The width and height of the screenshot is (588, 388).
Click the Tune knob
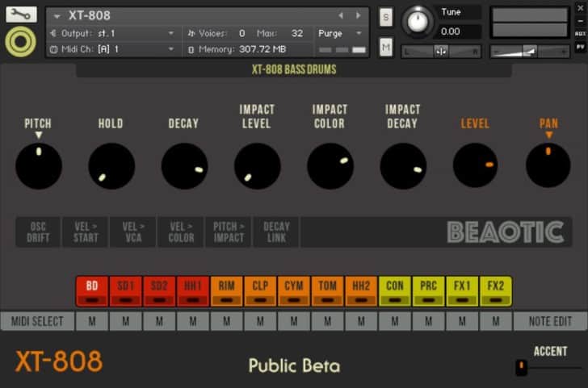coord(418,21)
